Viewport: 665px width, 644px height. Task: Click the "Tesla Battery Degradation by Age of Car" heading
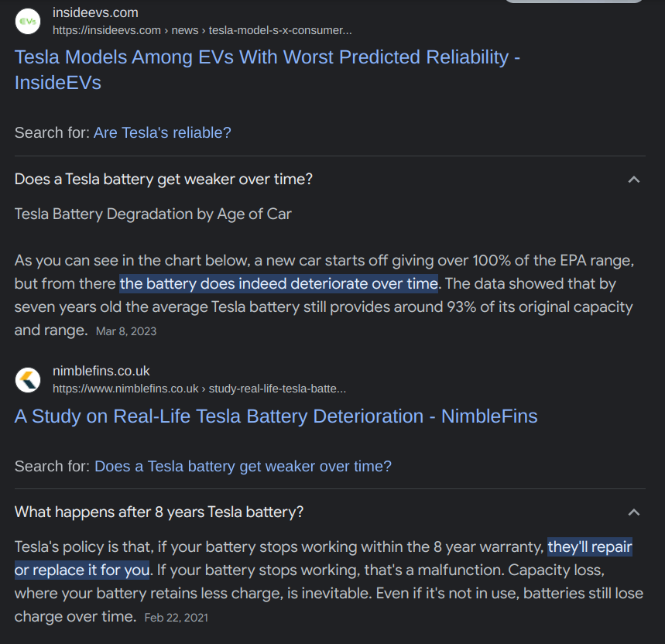[153, 214]
